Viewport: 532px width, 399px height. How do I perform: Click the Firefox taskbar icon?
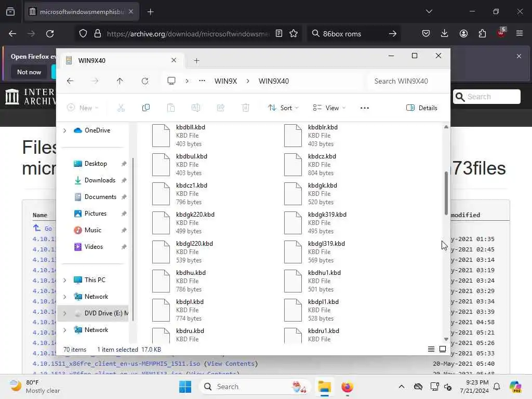tap(347, 387)
